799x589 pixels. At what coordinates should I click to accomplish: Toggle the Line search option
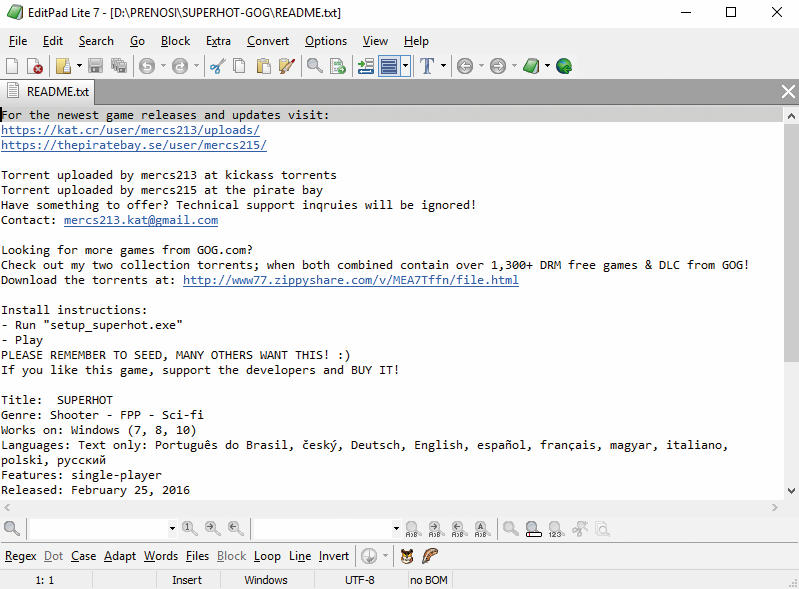point(300,556)
